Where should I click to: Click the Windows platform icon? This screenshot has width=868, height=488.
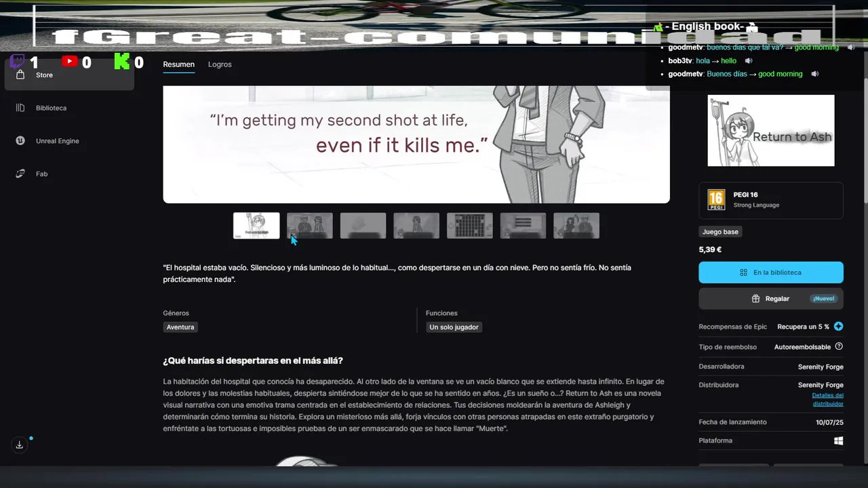coord(839,441)
